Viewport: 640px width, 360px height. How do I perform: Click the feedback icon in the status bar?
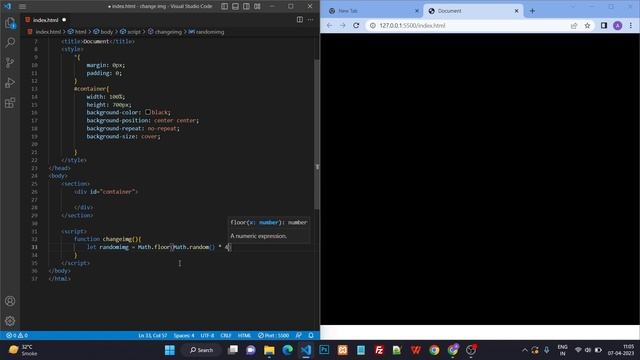(x=299, y=336)
